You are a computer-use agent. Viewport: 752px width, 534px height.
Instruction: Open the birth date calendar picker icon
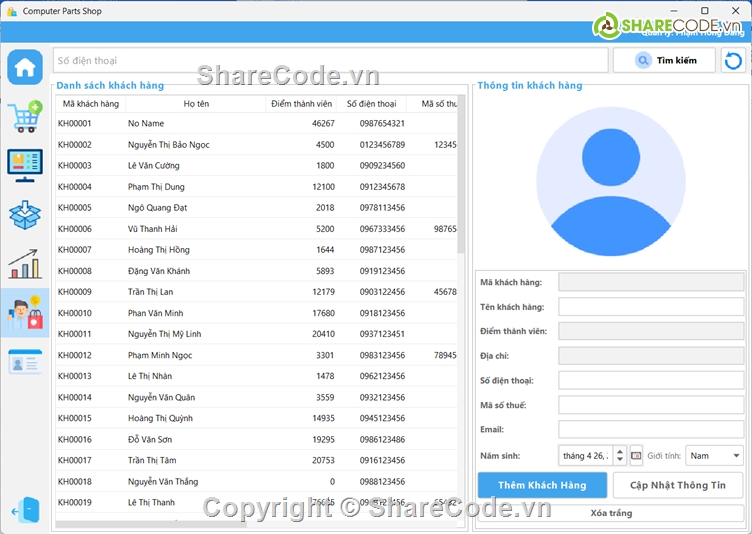(636, 456)
